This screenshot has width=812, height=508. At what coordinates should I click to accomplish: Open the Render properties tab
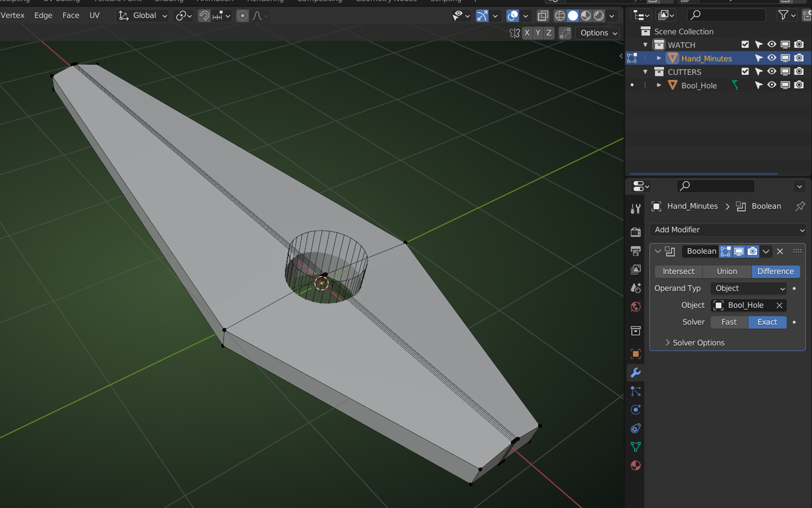[636, 232]
